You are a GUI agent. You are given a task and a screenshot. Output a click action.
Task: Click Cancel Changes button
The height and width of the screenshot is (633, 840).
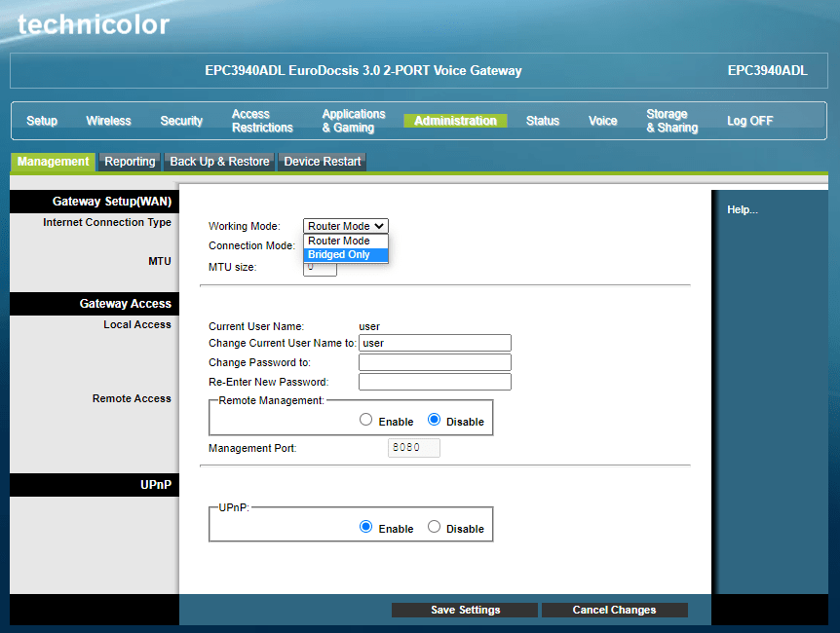pos(615,610)
